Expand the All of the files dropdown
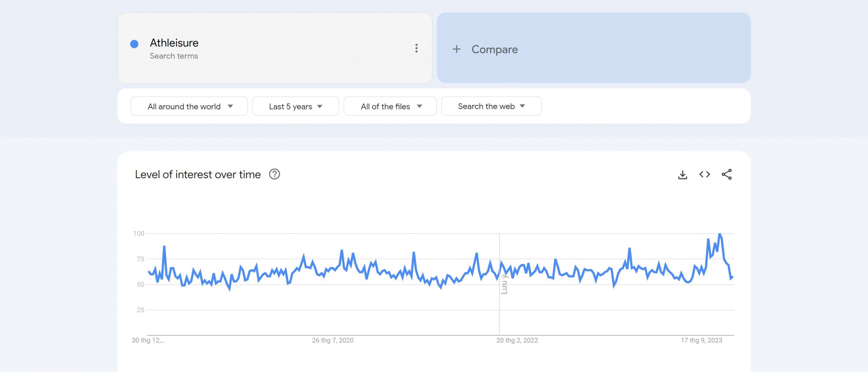The width and height of the screenshot is (868, 372). (390, 106)
